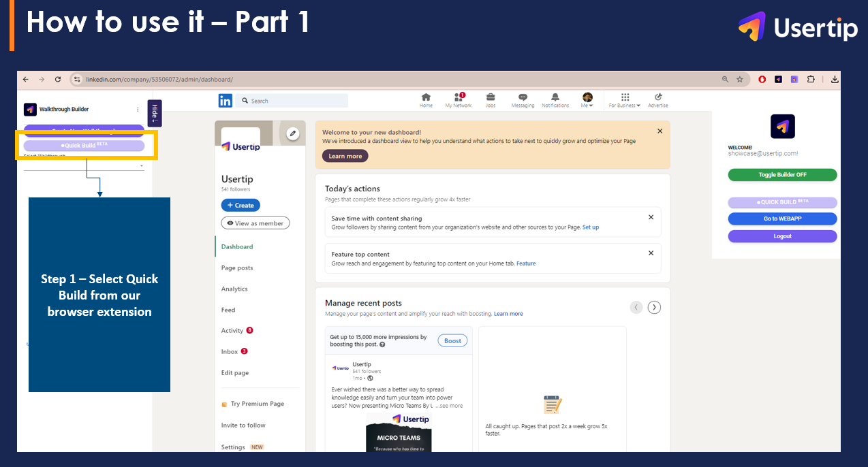Click the boost impressions help icon
868x467 pixels.
coord(382,344)
